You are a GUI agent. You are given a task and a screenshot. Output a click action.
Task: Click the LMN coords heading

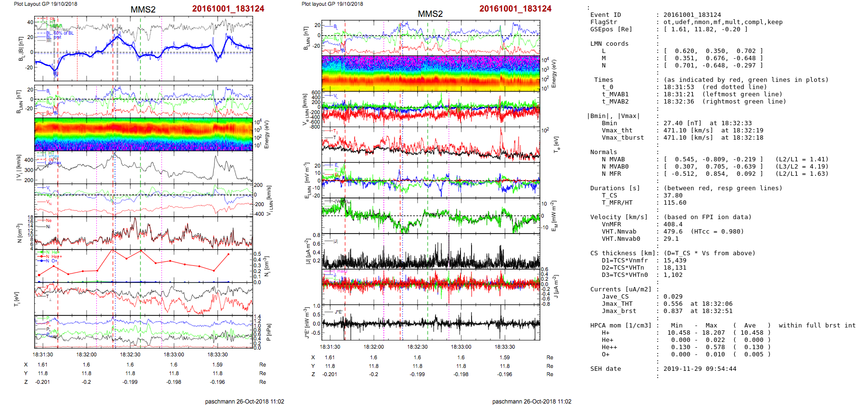(x=609, y=44)
